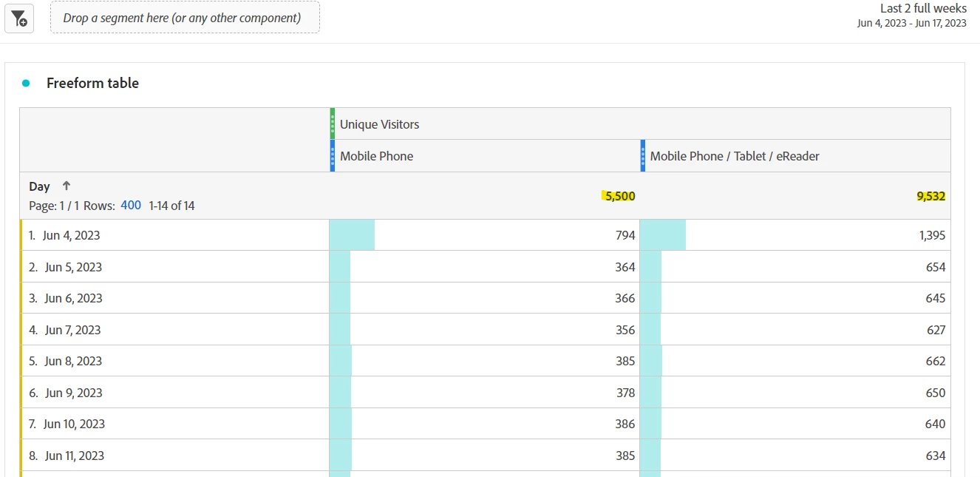Select the Mobile Phone column header
Screen dimensions: 980x477
[485, 156]
